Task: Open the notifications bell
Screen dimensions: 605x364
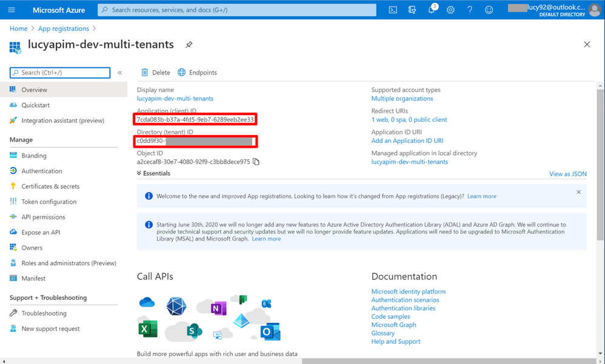Action: (432, 10)
